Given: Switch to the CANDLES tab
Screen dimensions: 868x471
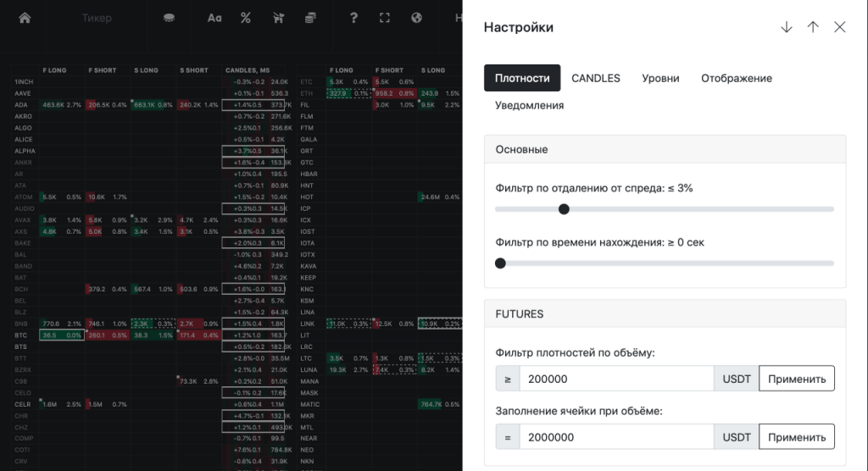Looking at the screenshot, I should (595, 78).
